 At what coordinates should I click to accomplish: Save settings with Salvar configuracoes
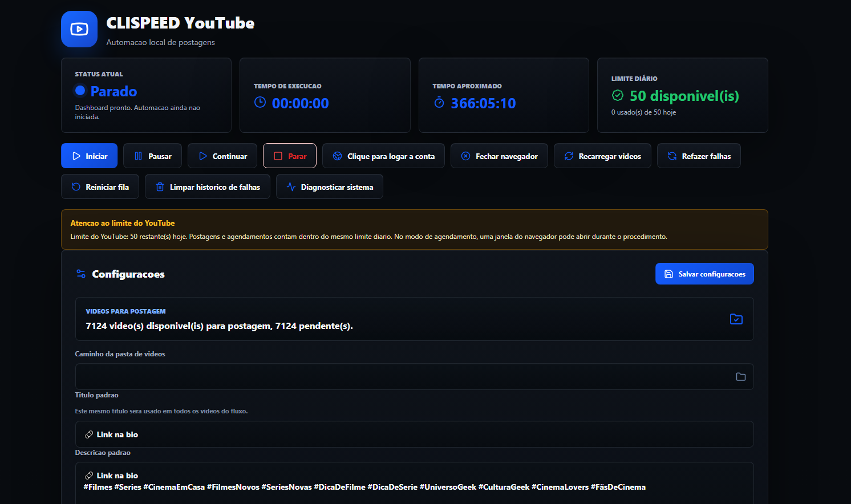click(704, 274)
